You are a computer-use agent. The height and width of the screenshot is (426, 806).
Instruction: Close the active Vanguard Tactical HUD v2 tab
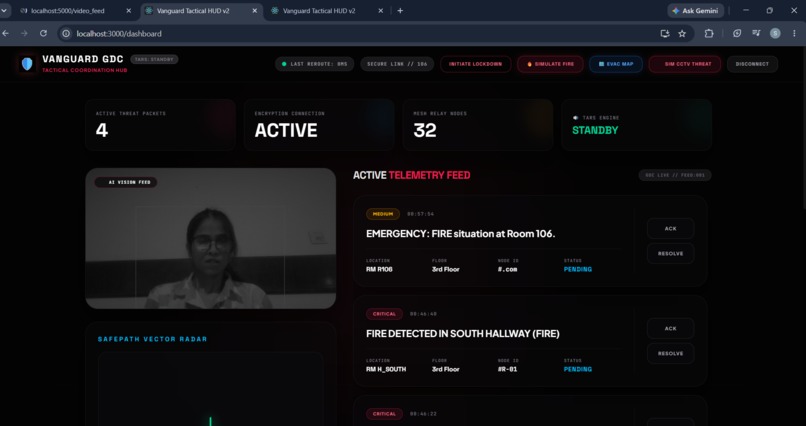click(254, 11)
